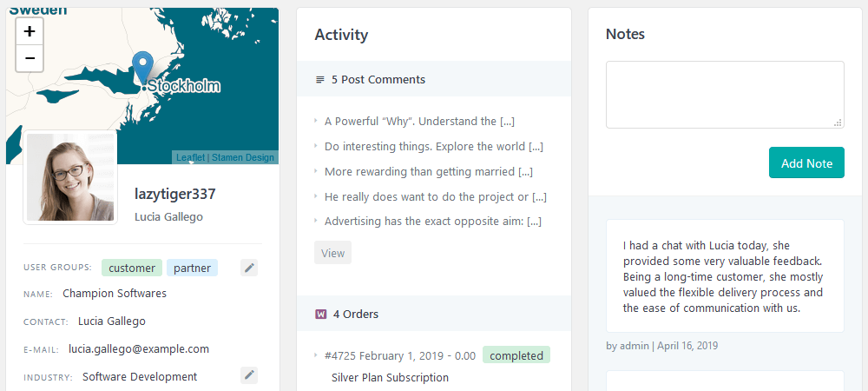The width and height of the screenshot is (868, 391).
Task: Click the Post Comments list icon
Action: (x=319, y=80)
